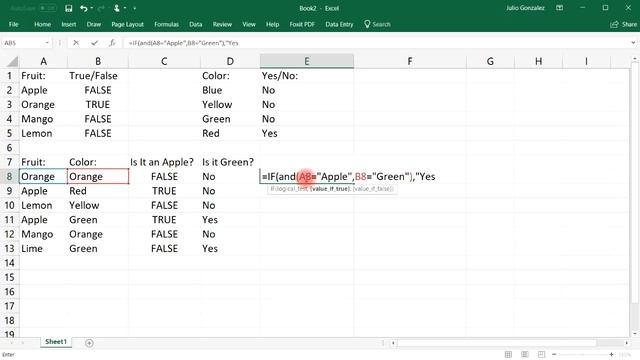Open the Ribbon Display Options icon
This screenshot has width=640, height=360.
(x=560, y=8)
